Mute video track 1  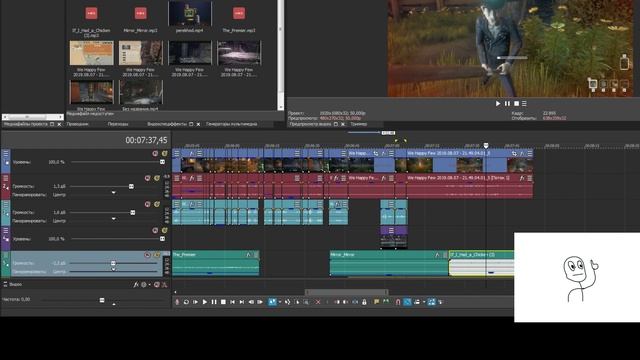[155, 153]
